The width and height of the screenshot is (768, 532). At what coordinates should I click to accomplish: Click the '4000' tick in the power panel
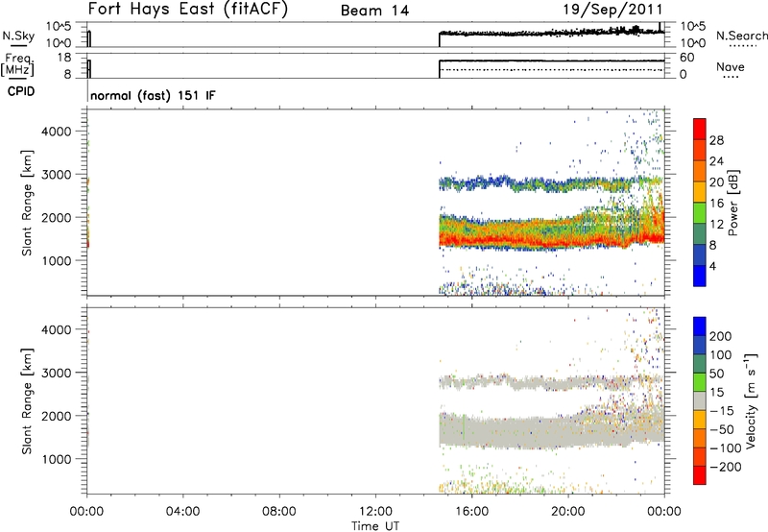[57, 132]
